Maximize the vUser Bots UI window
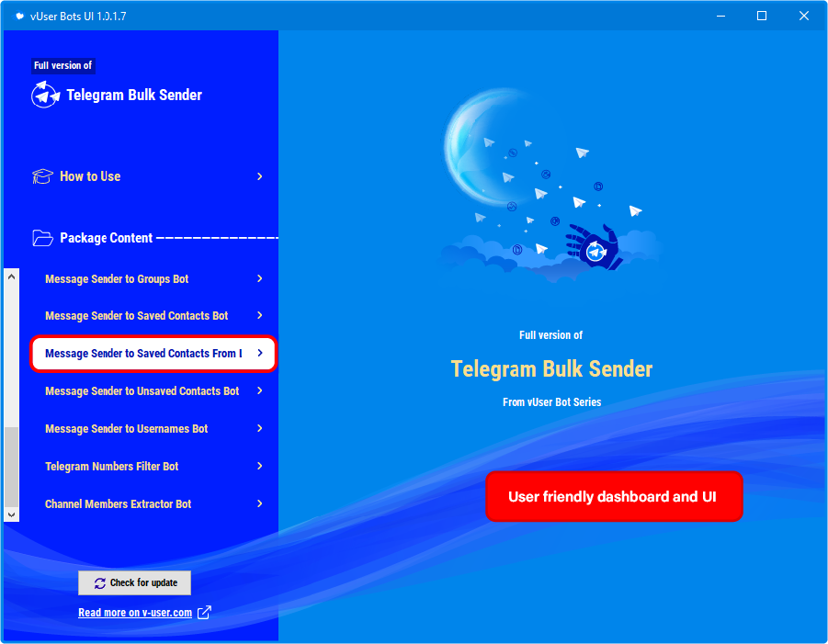This screenshot has height=644, width=828. click(762, 16)
